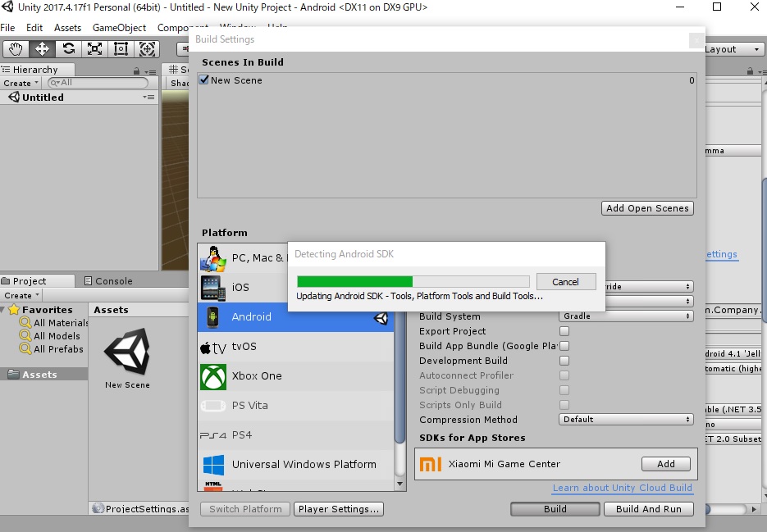The image size is (767, 532).
Task: Select the Rotate tool in the toolbar
Action: 68,49
